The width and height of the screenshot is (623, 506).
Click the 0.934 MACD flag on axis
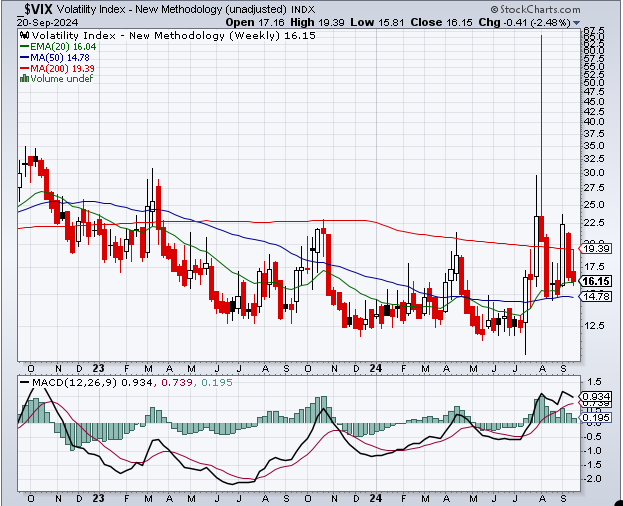[595, 396]
